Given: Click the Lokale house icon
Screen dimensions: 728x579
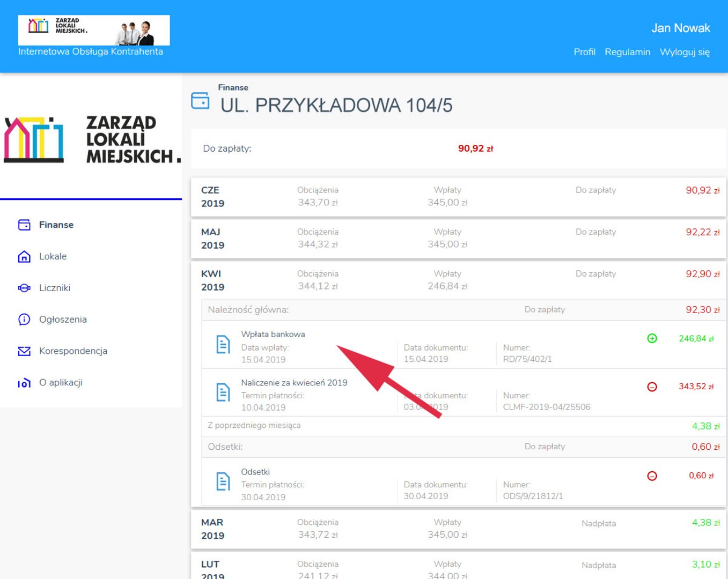Looking at the screenshot, I should 24,257.
